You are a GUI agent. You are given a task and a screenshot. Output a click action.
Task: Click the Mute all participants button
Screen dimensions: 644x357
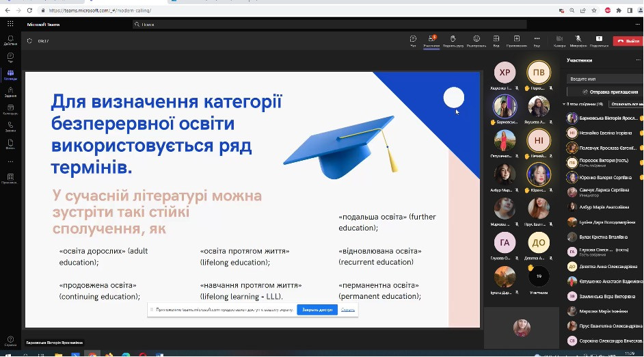click(x=626, y=105)
